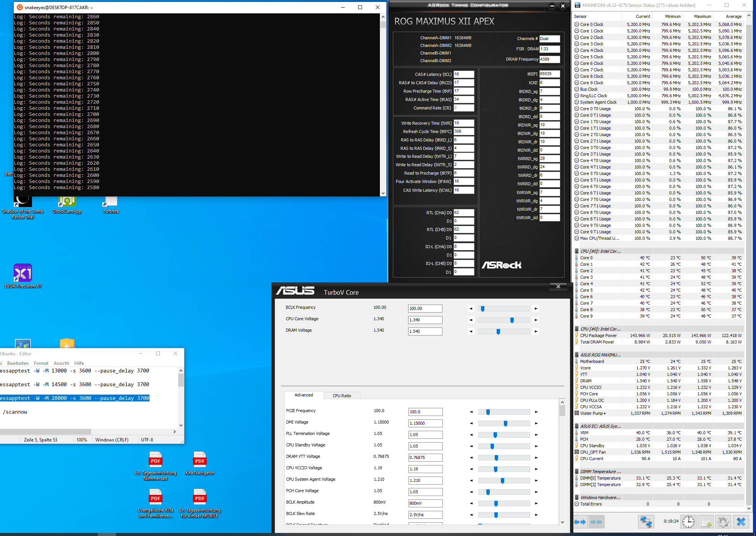The image size is (756, 536).
Task: Click Average column header in HWiNFO
Action: pyautogui.click(x=729, y=16)
